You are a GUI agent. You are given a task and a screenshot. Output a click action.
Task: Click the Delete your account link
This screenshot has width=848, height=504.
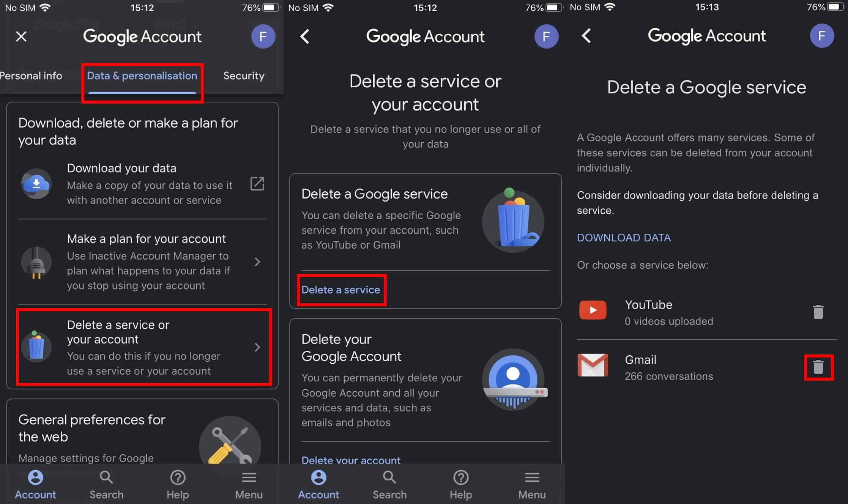(351, 460)
